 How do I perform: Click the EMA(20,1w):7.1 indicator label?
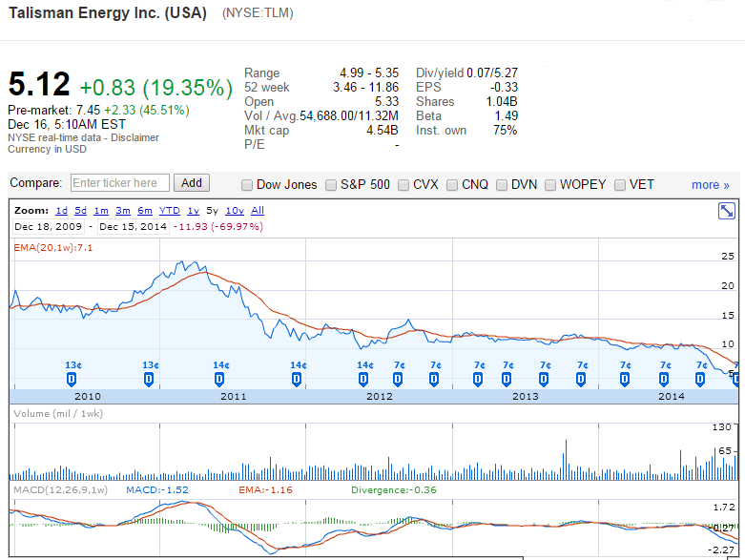coord(53,247)
